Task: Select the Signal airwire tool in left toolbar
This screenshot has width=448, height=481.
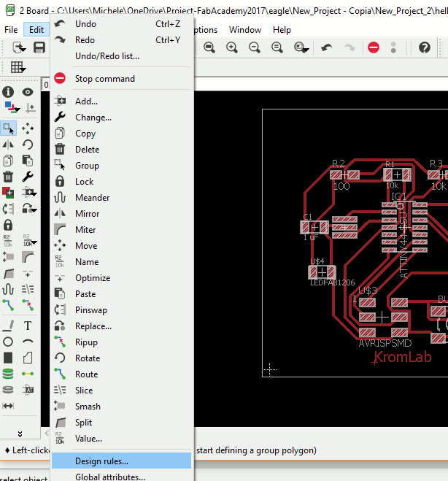Action: tap(28, 374)
